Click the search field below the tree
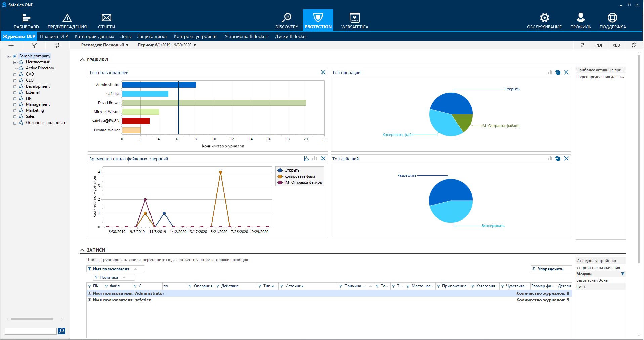Viewport: 644px width, 340px height. pyautogui.click(x=31, y=331)
